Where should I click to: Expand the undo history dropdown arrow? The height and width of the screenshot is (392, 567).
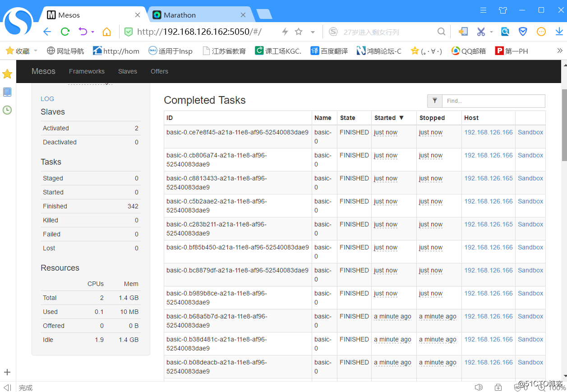click(92, 32)
